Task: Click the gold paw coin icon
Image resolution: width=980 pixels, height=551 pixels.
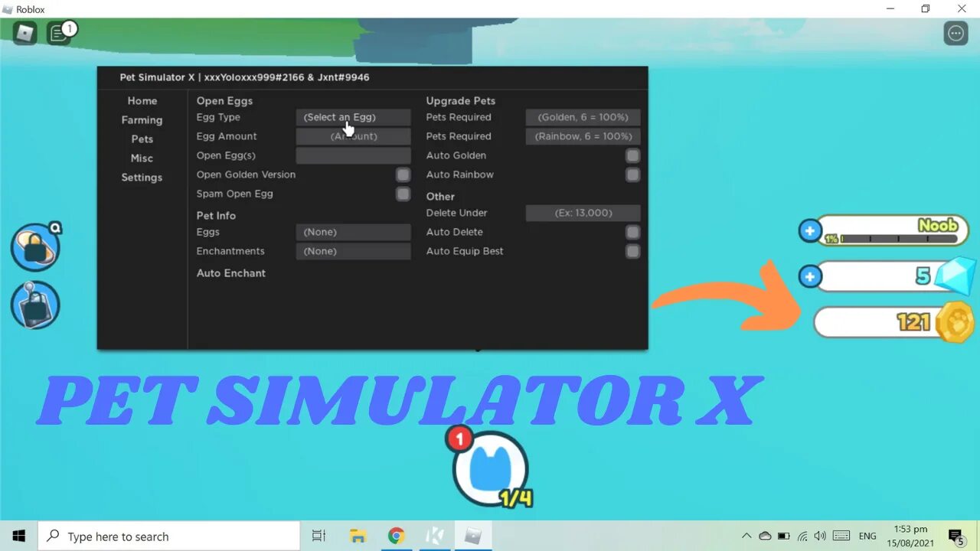Action: coord(954,322)
